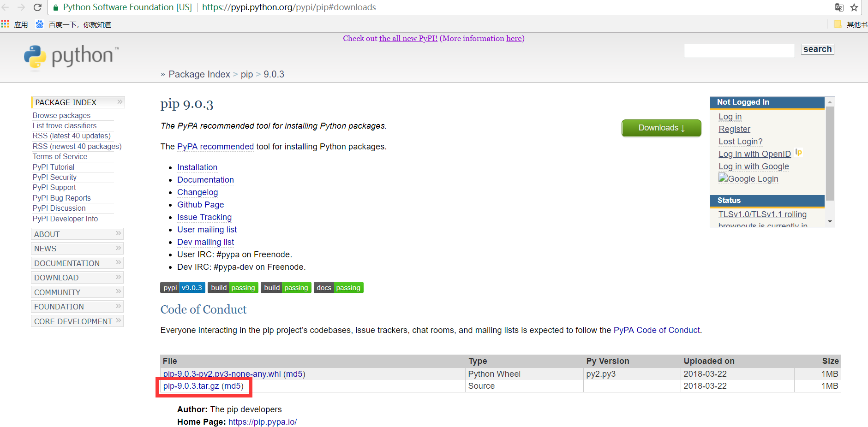This screenshot has width=868, height=427.
Task: Expand the COMMUNITY sidebar section
Action: coord(77,292)
